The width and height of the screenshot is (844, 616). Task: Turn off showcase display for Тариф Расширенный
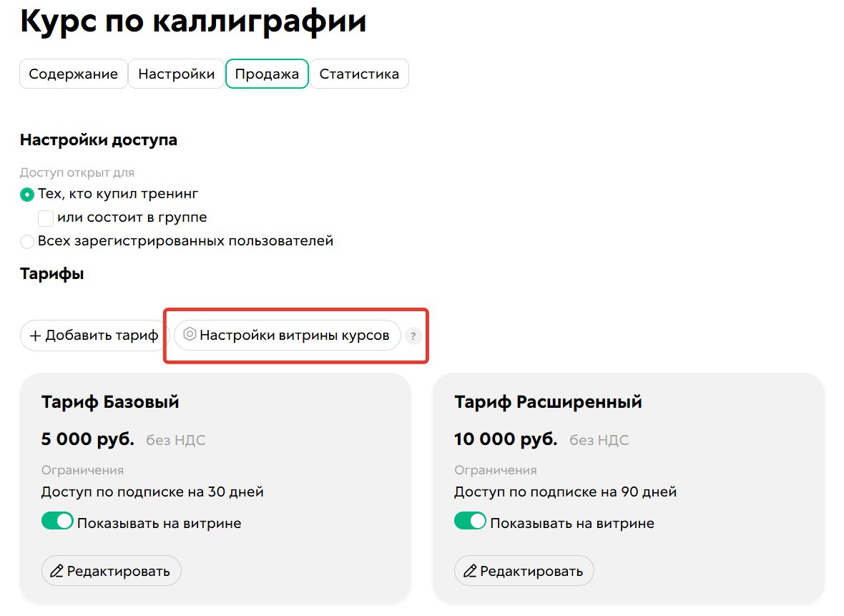click(471, 521)
